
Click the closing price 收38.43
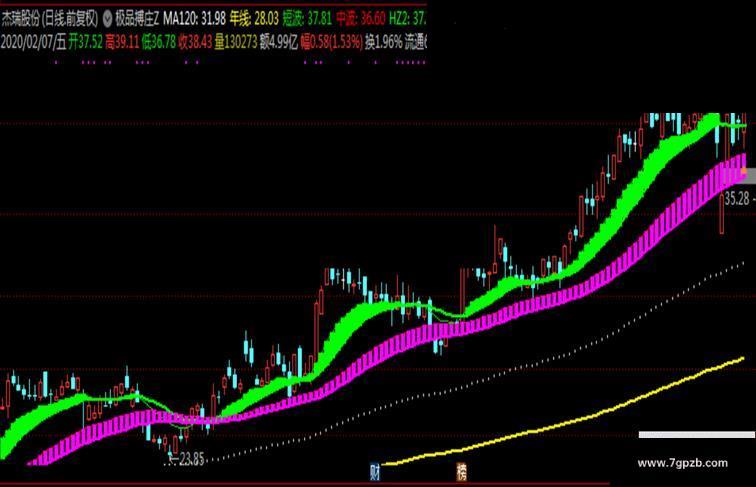[x=195, y=42]
